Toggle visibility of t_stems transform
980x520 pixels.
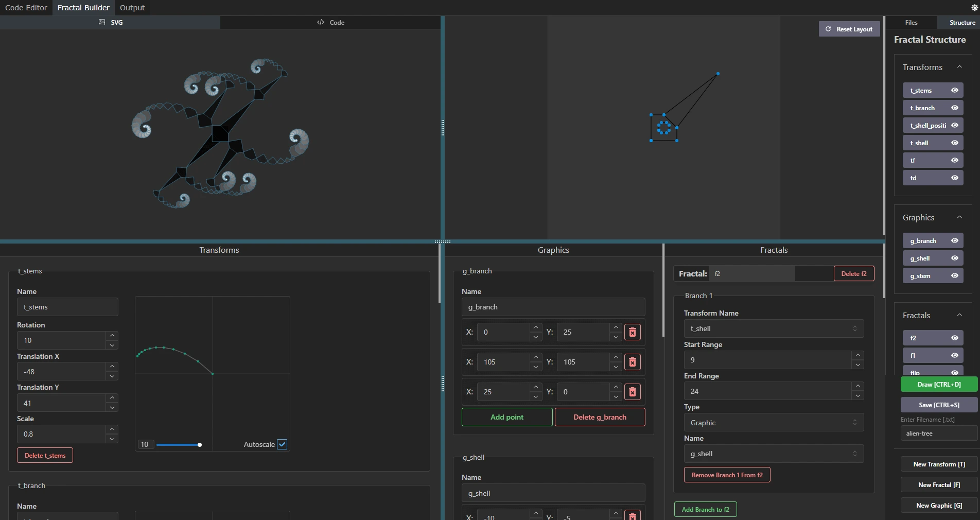click(956, 90)
